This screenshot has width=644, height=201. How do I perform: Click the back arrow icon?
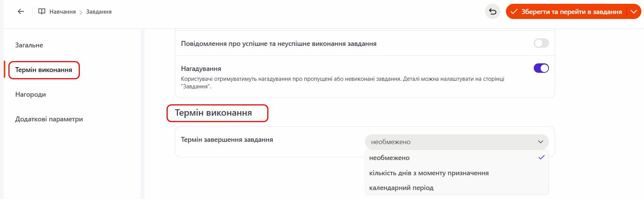click(x=21, y=11)
